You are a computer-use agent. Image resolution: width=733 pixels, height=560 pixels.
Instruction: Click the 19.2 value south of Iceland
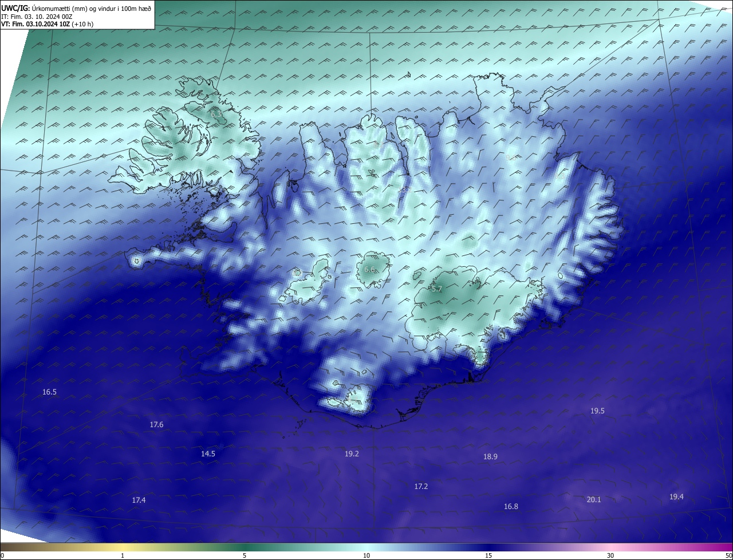[352, 454]
